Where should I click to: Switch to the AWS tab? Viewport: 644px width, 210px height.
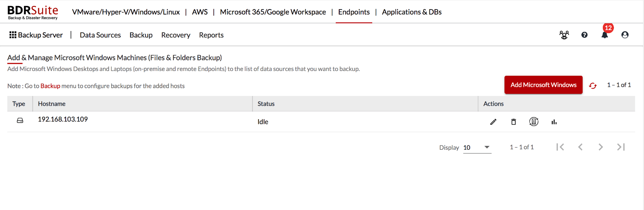[x=200, y=12]
